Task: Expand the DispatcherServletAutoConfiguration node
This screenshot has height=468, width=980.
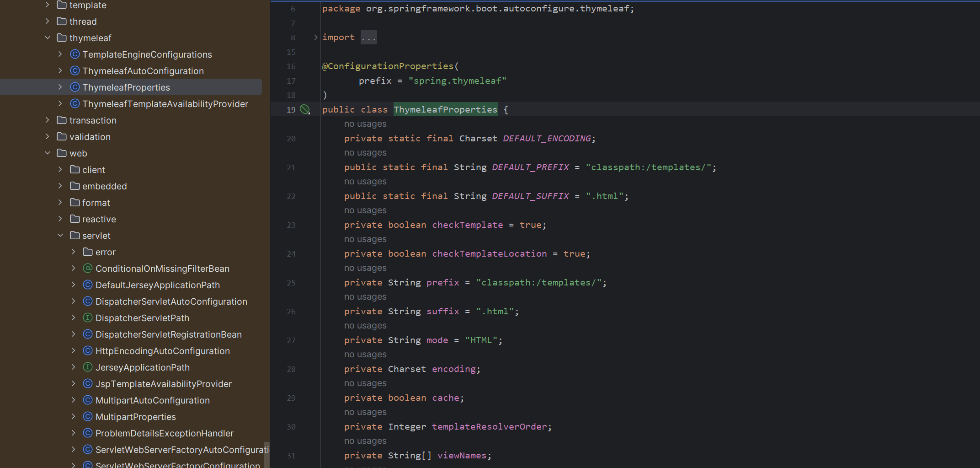Action: [73, 301]
